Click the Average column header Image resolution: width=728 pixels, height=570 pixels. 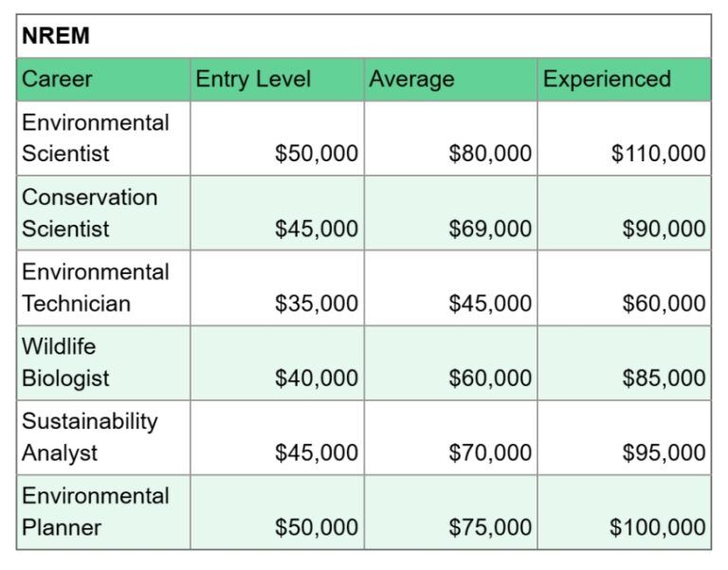click(x=450, y=80)
